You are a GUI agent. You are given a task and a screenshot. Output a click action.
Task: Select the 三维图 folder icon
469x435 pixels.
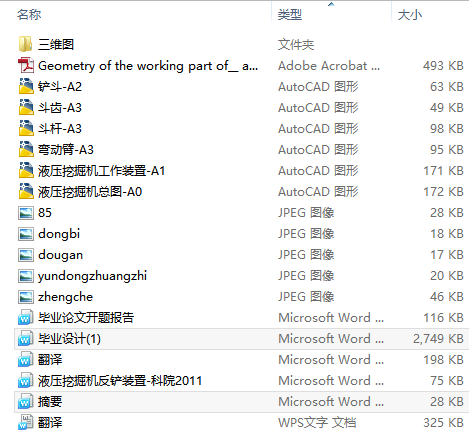[26, 44]
